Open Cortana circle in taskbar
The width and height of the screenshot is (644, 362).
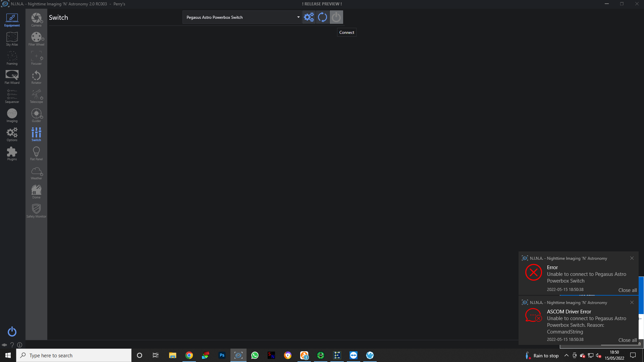[140, 355]
